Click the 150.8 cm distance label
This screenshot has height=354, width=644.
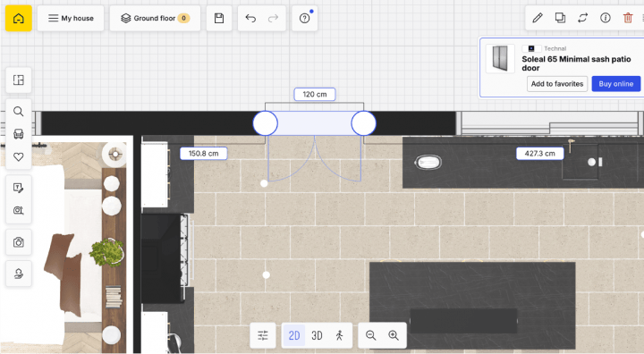203,153
